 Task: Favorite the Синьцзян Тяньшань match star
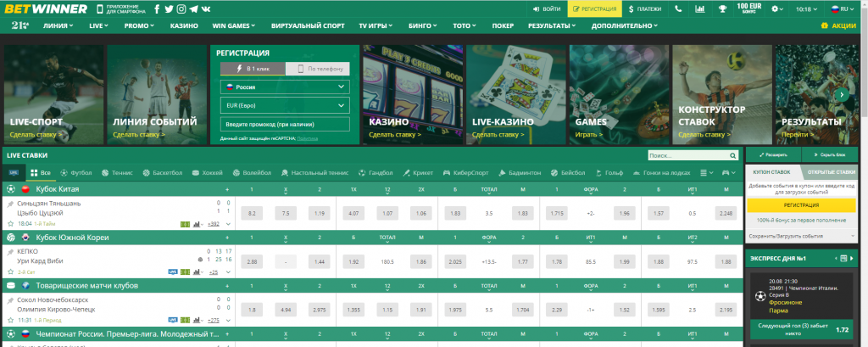(10, 224)
